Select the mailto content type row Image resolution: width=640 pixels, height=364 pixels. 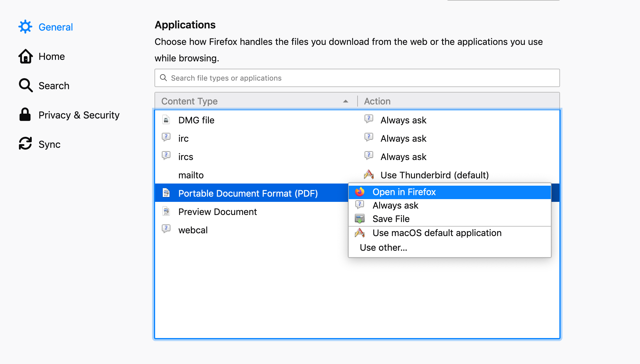tap(357, 175)
